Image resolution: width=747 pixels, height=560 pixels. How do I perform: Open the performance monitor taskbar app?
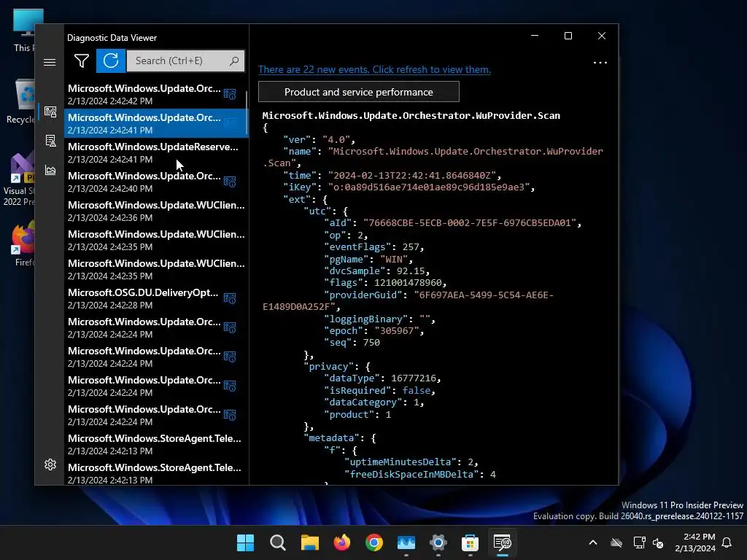pos(406,542)
